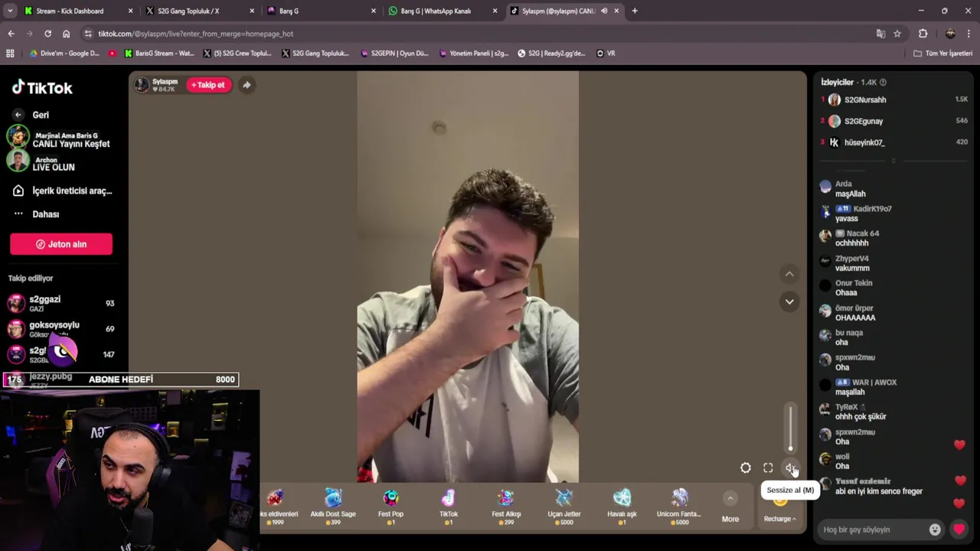The width and height of the screenshot is (980, 551).
Task: Open Drive'ım Google Drive bookmark
Action: pyautogui.click(x=64, y=54)
